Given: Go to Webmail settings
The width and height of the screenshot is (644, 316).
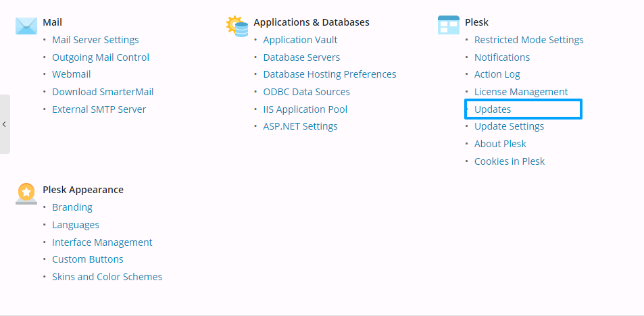Looking at the screenshot, I should pyautogui.click(x=72, y=74).
